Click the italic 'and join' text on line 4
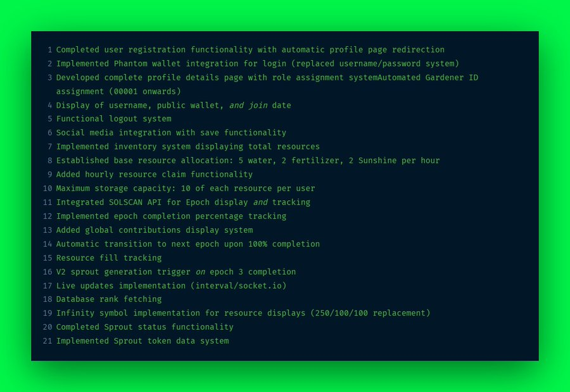The image size is (570, 392). click(x=248, y=106)
